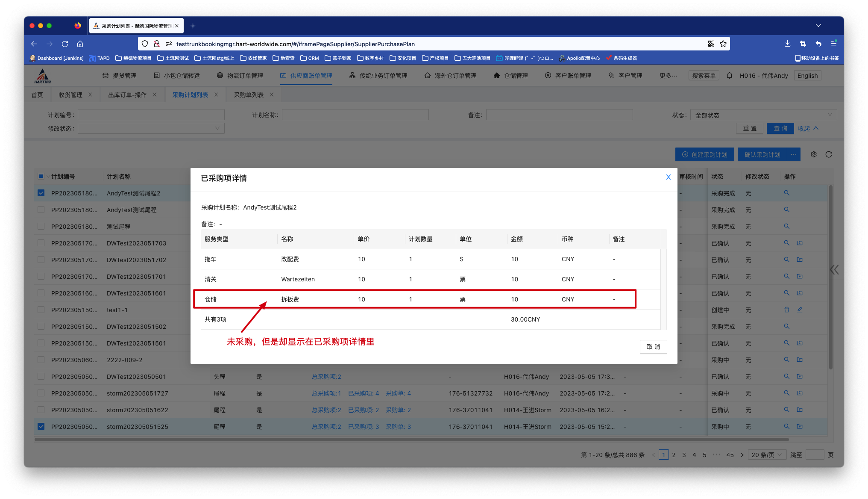Uncheck the AndyTest测试尾程2 row checkbox
The width and height of the screenshot is (868, 499).
pos(41,193)
